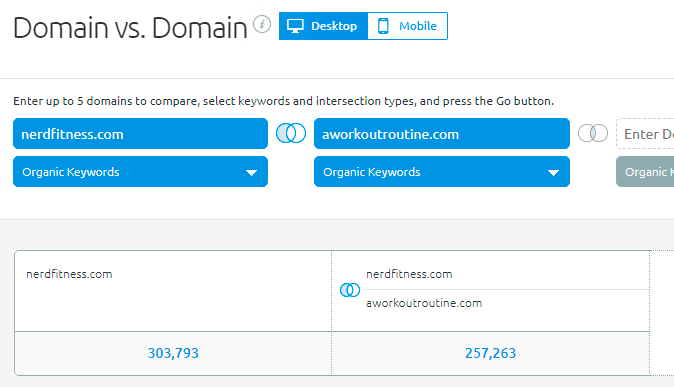Open Organic Keywords dropdown under aworkoutroutine.com
The height and width of the screenshot is (387, 674).
pyautogui.click(x=442, y=172)
